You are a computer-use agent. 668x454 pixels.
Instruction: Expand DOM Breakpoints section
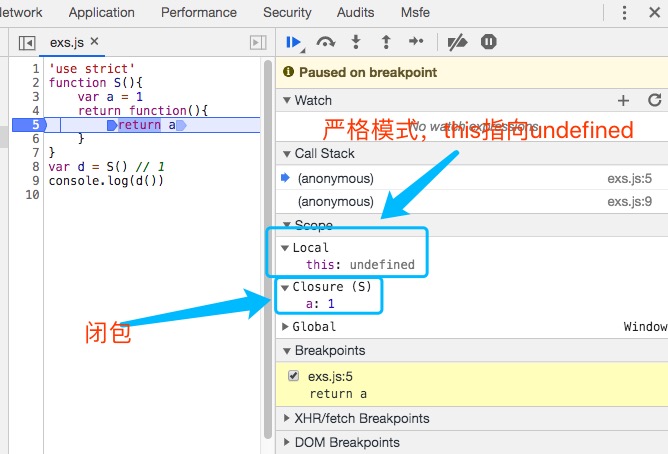(x=286, y=442)
